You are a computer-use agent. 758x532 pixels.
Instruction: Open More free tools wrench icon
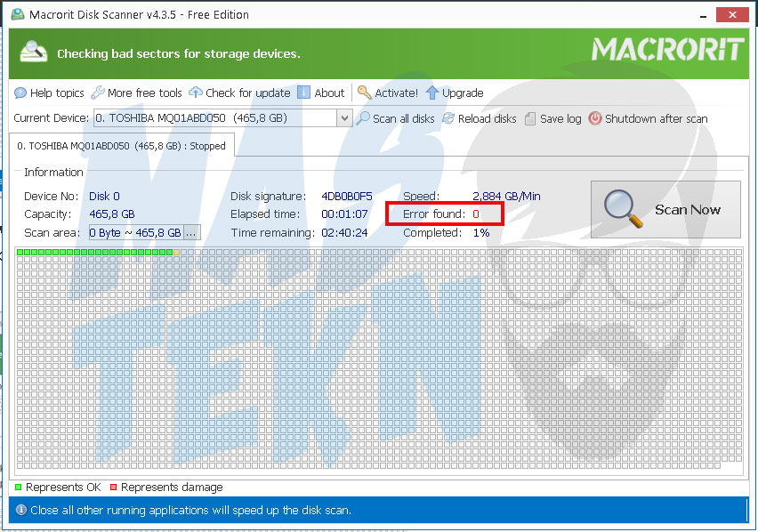(x=98, y=93)
